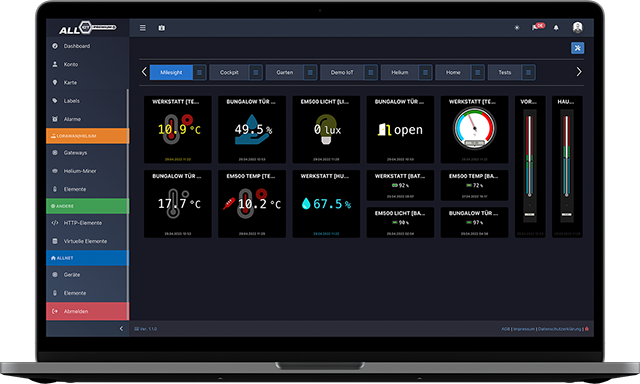This screenshot has width=640, height=384.
Task: Open the Demo IoT tab options menu
Action: (x=371, y=73)
